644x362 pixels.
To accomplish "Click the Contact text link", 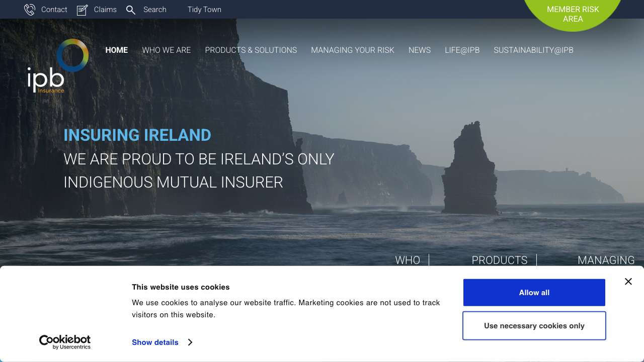I will 54,10.
